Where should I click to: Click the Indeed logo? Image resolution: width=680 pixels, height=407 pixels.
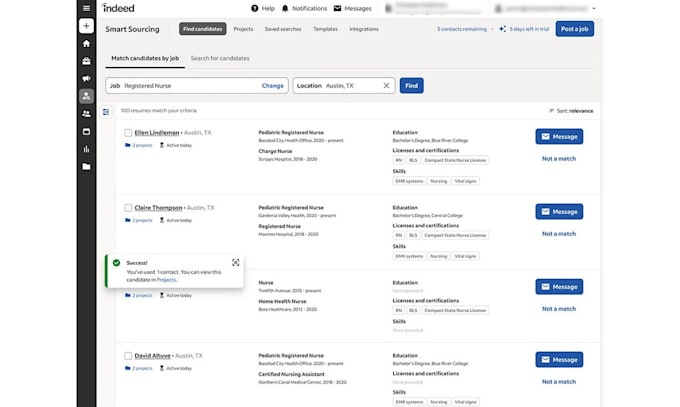118,8
